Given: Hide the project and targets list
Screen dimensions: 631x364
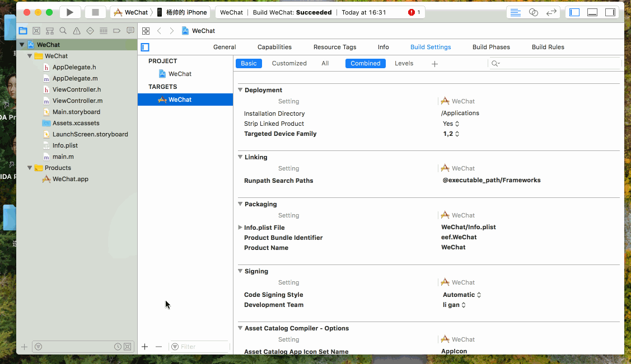Looking at the screenshot, I should tap(145, 47).
